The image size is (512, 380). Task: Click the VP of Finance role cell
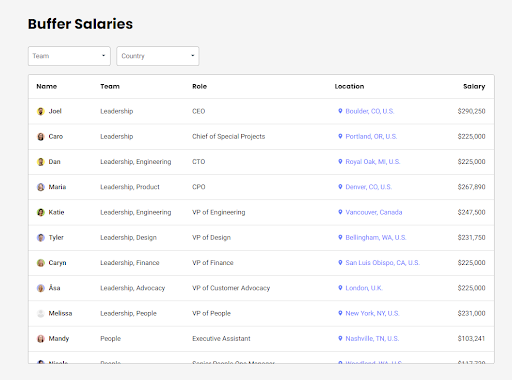tap(213, 263)
